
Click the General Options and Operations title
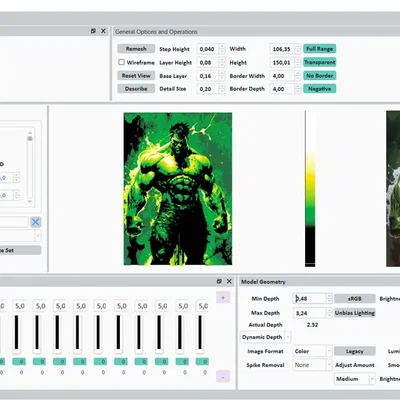pos(156,32)
